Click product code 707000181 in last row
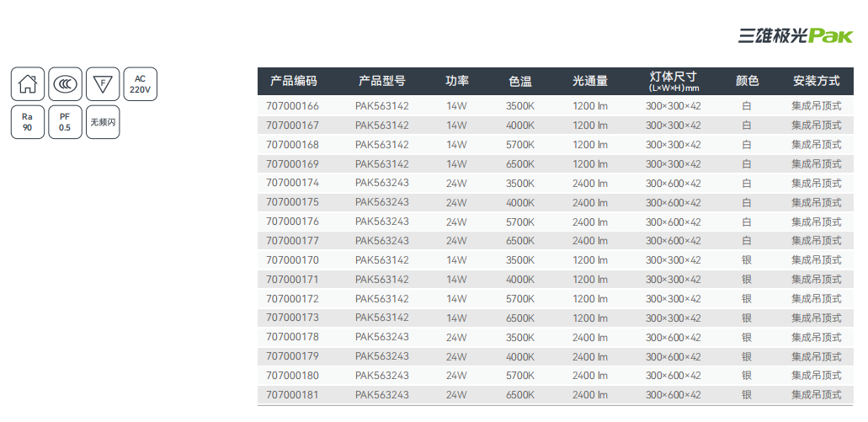Image resolution: width=868 pixels, height=422 pixels. tap(292, 395)
